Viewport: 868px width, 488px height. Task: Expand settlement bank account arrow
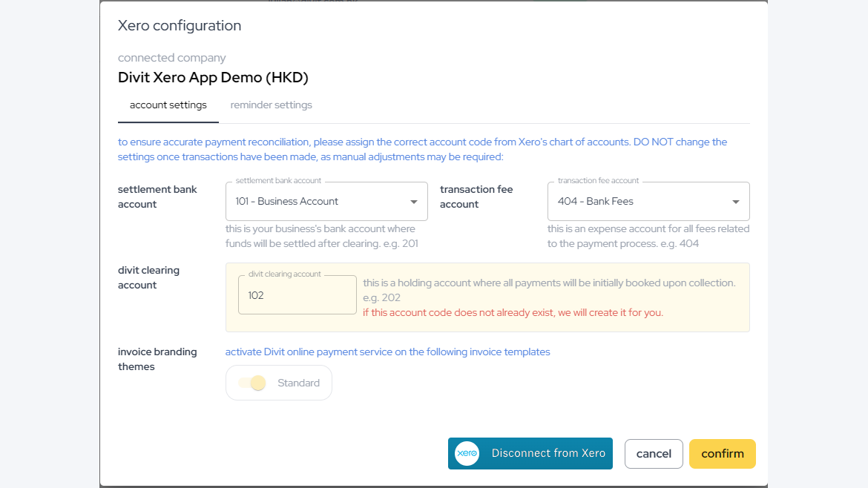(x=413, y=202)
